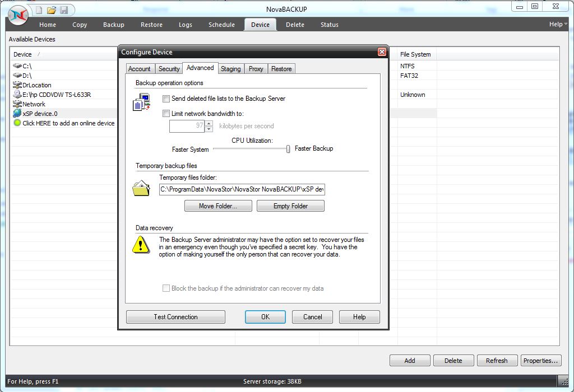Image resolution: width=574 pixels, height=392 pixels.
Task: Click the Test Connection button
Action: tap(175, 316)
